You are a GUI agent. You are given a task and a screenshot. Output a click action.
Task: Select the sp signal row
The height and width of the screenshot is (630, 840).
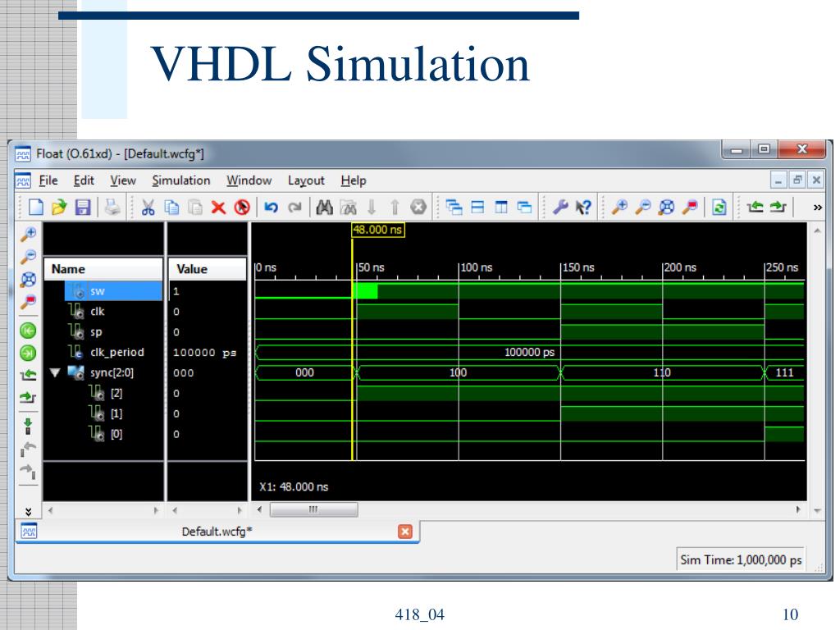pos(103,331)
